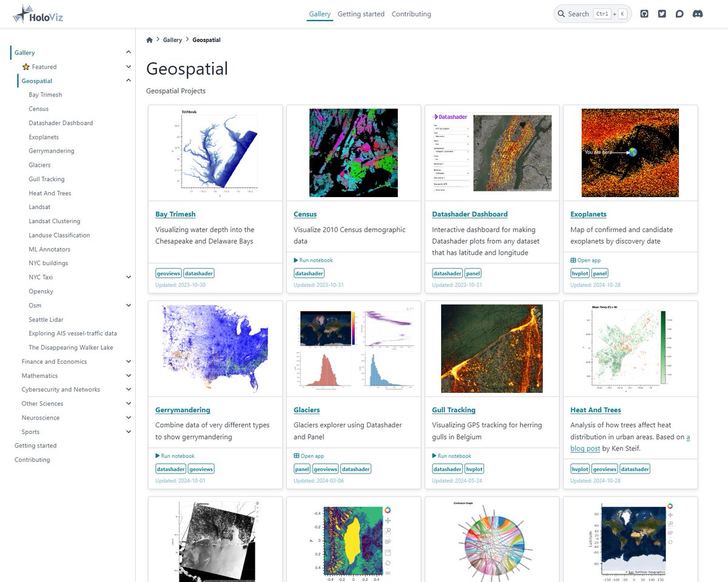Expand the Neuroscience chevron
Image resolution: width=728 pixels, height=582 pixels.
tap(128, 418)
